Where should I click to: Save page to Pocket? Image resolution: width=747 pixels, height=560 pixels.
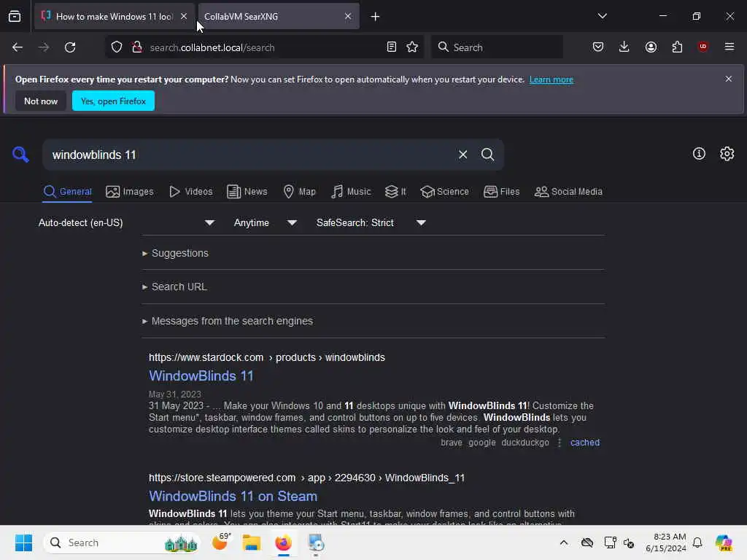[x=598, y=47]
